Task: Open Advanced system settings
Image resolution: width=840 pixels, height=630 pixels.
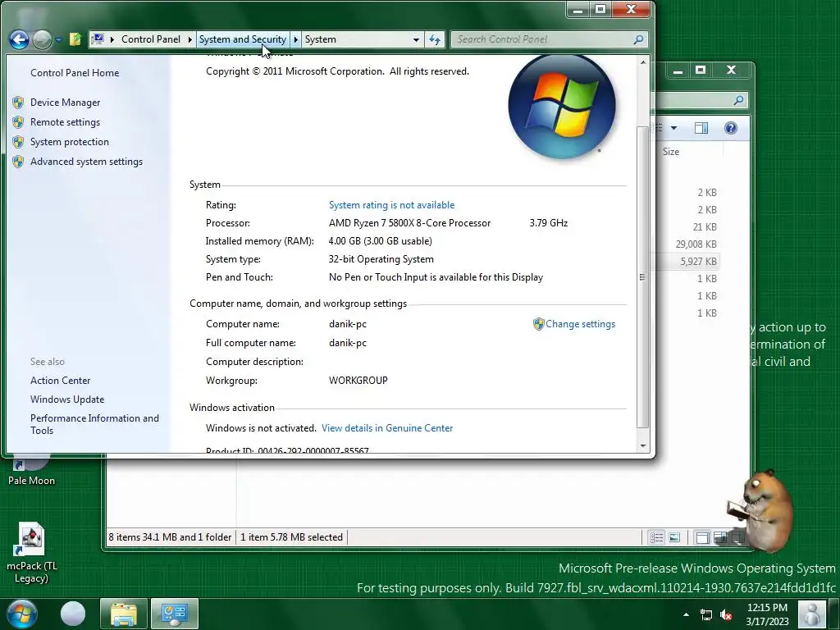Action: (x=86, y=162)
